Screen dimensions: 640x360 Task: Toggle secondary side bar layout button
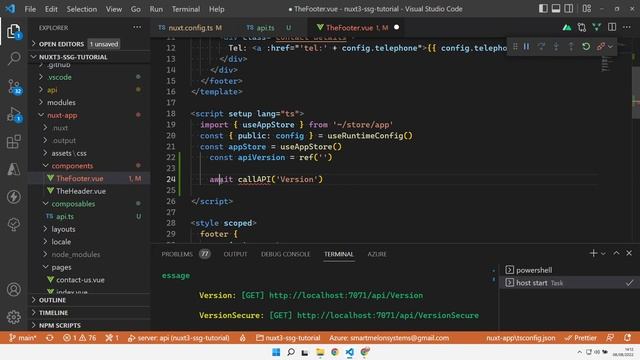(x=569, y=9)
